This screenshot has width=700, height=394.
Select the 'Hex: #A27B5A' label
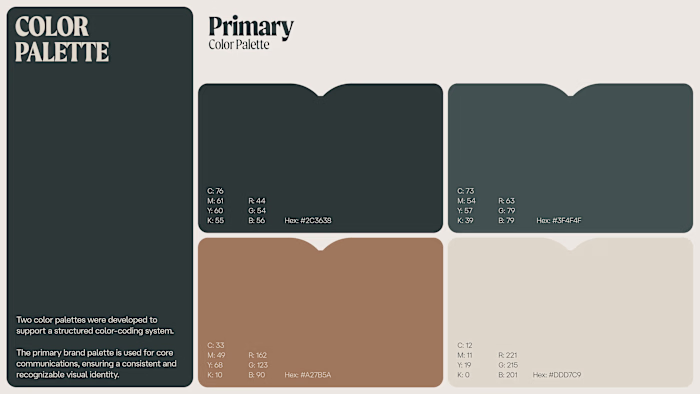click(x=308, y=375)
